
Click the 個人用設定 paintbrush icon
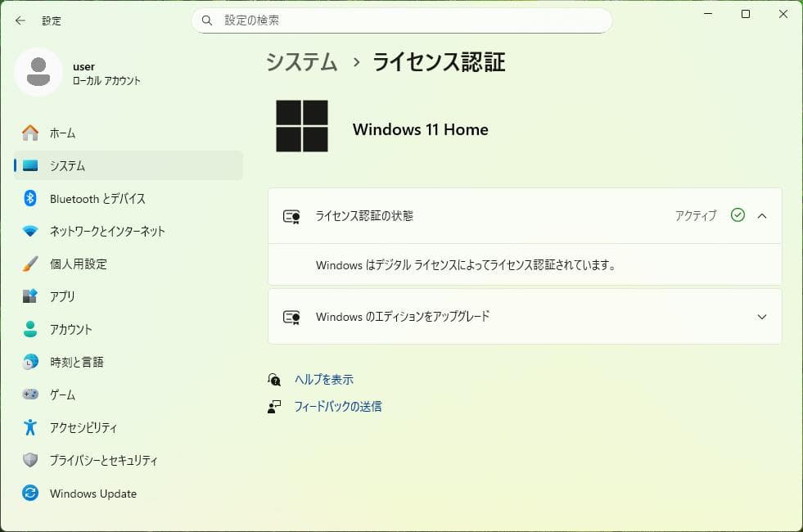(x=30, y=264)
